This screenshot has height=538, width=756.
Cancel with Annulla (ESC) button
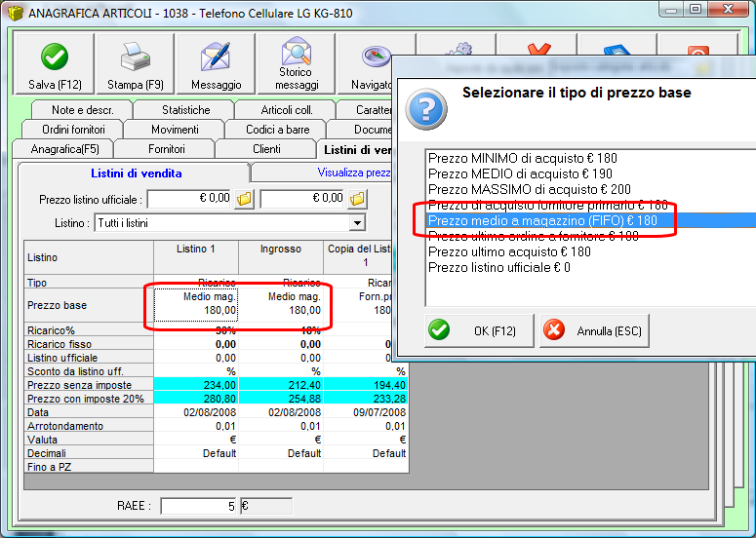[x=594, y=330]
